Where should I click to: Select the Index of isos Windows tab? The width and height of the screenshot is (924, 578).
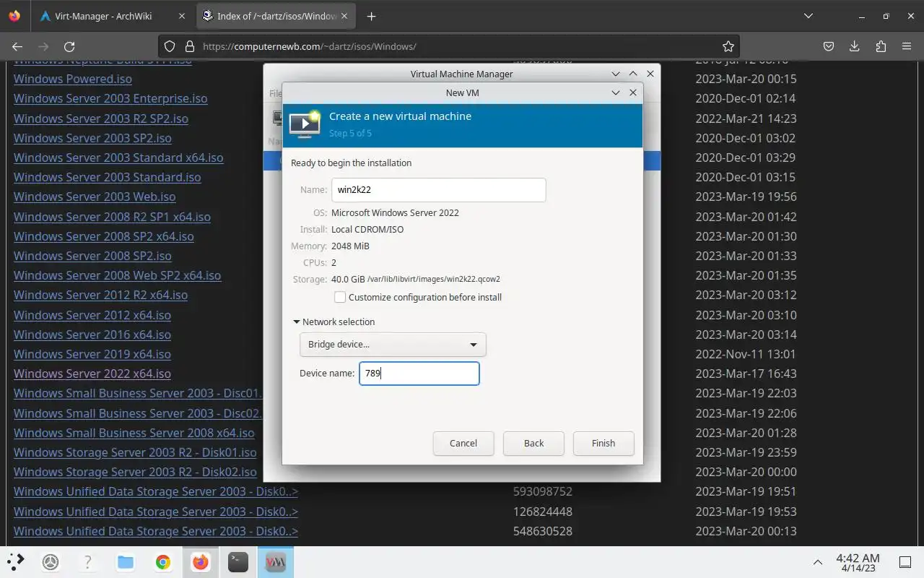pyautogui.click(x=277, y=16)
